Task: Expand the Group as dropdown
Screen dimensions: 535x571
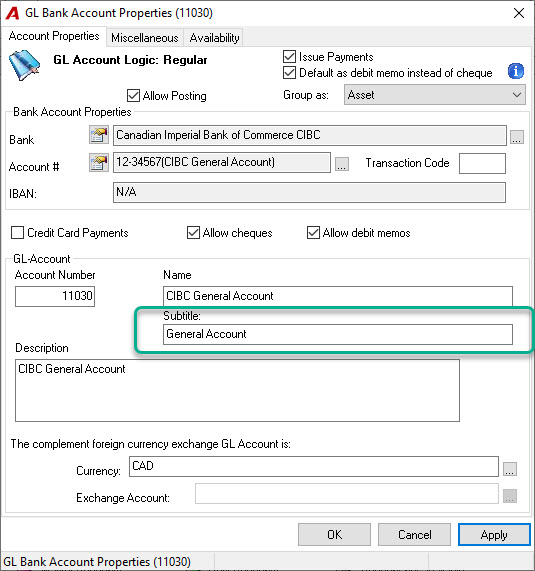Action: (x=434, y=95)
